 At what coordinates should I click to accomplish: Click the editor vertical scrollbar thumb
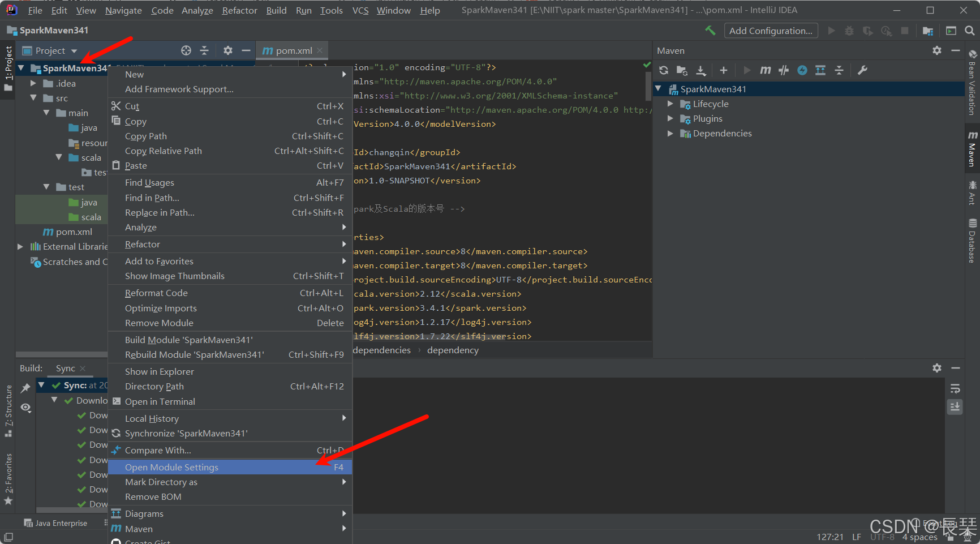point(648,86)
